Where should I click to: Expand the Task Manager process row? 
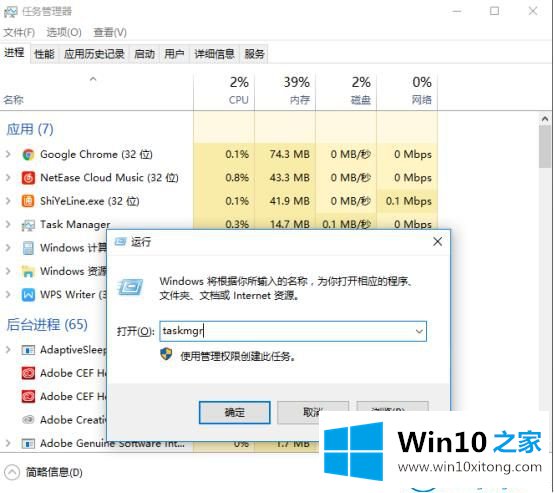(8, 224)
